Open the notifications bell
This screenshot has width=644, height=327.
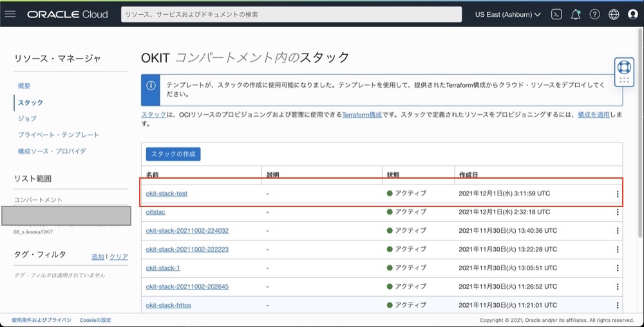[x=575, y=14]
